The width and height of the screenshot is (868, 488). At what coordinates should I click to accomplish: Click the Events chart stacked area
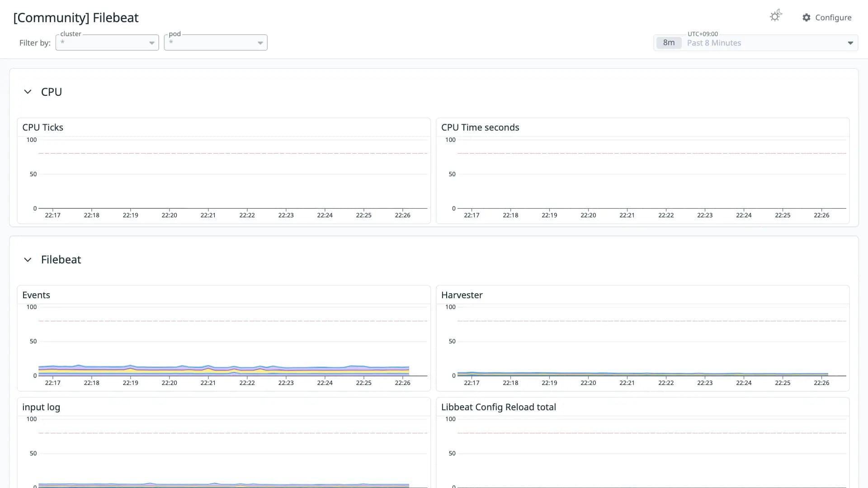pos(224,371)
